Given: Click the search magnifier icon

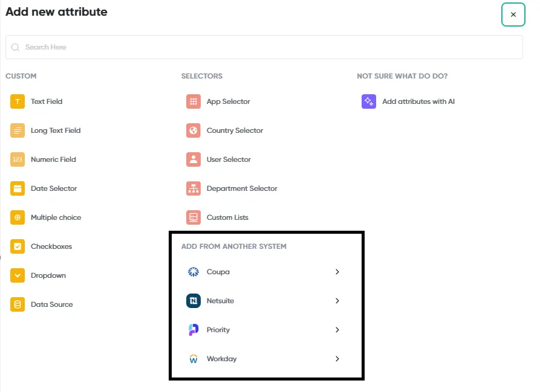Looking at the screenshot, I should (x=15, y=47).
